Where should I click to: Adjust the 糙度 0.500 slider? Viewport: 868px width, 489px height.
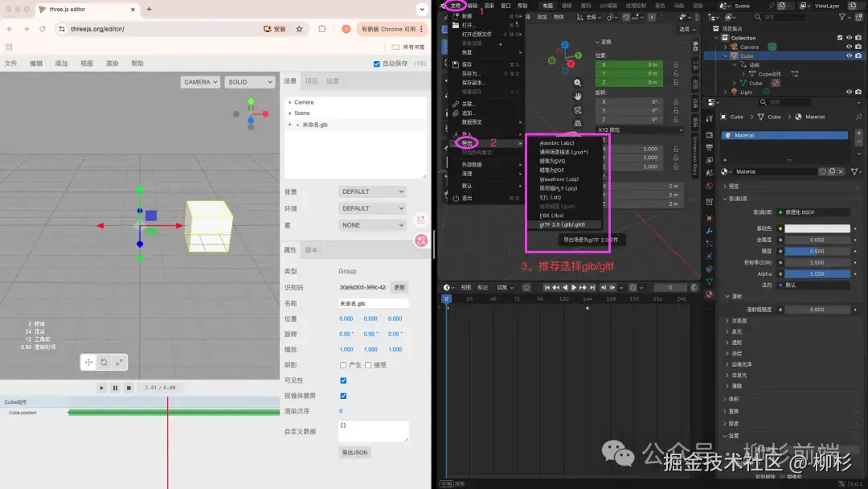click(x=817, y=252)
